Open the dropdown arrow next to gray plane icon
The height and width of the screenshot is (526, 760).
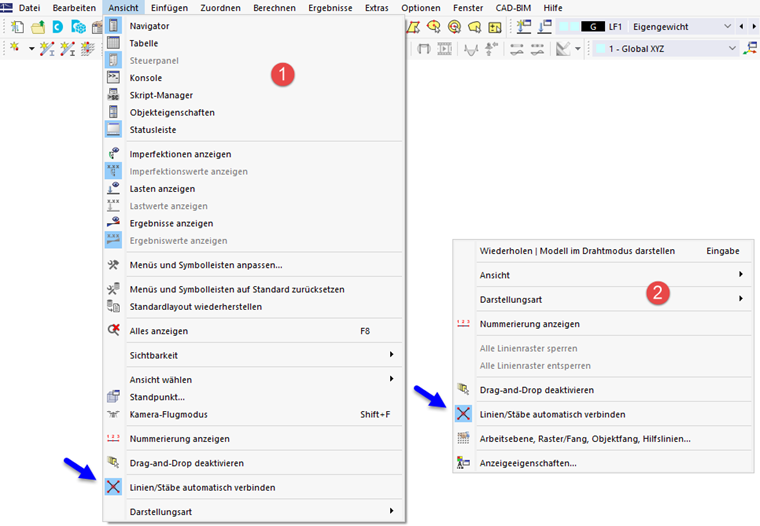(x=577, y=48)
